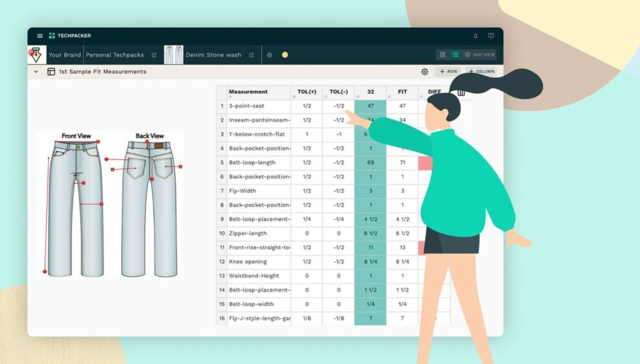640x364 pixels.
Task: Open table settings gear beside Row button
Action: coord(425,72)
